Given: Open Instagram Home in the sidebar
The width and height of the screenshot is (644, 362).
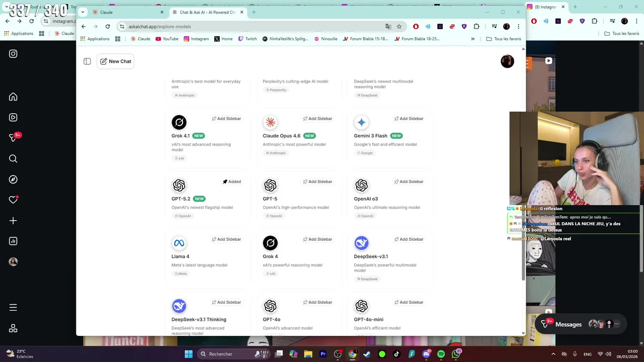Looking at the screenshot, I should [x=13, y=97].
